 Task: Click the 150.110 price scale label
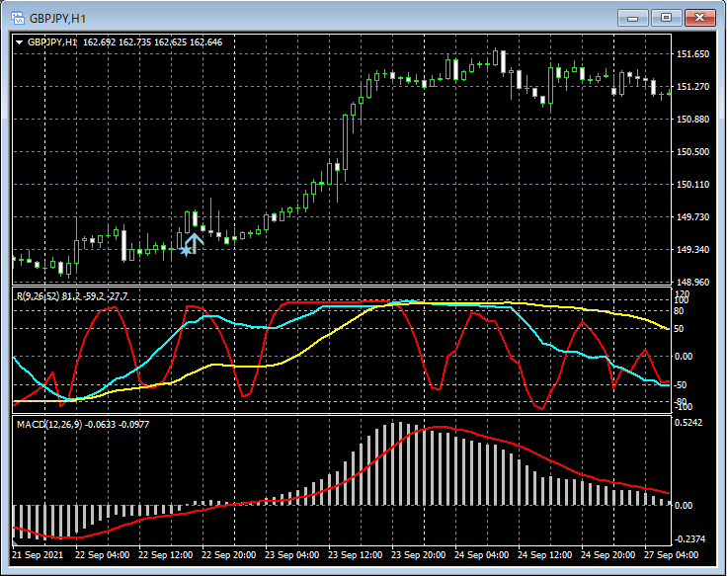(x=692, y=185)
